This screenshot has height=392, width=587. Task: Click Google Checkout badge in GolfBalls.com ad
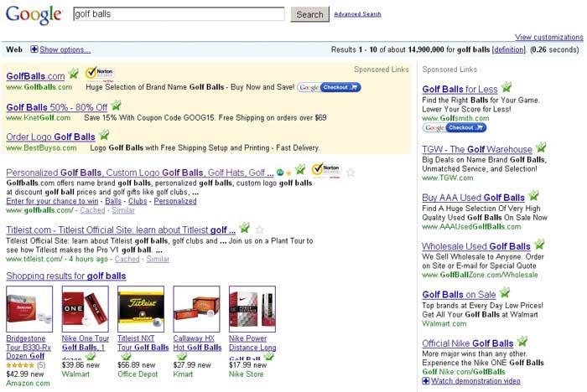pos(329,87)
